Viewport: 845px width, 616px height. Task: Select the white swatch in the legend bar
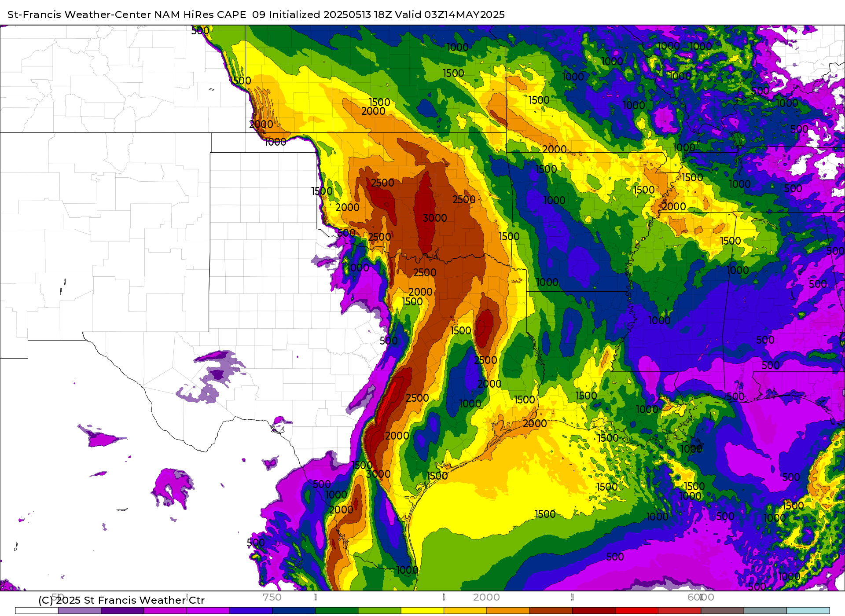click(x=37, y=610)
